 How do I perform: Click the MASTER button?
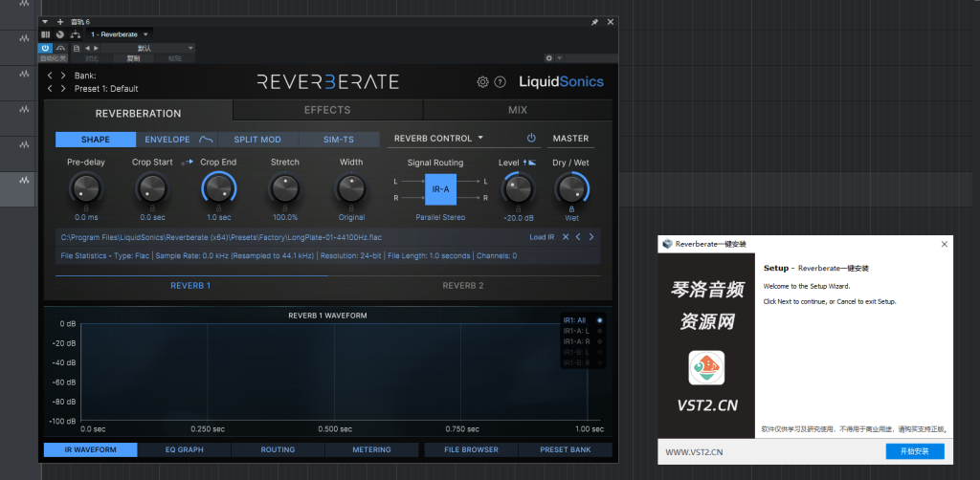[x=570, y=139]
